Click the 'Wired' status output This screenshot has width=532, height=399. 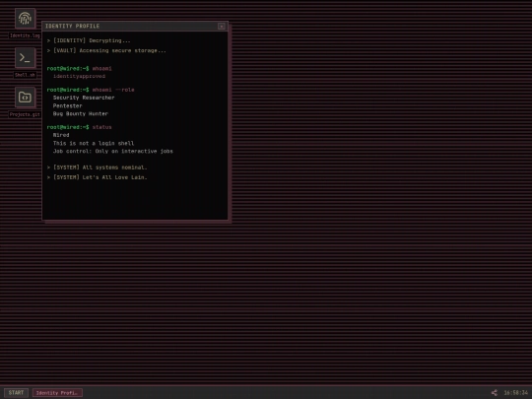[61, 135]
